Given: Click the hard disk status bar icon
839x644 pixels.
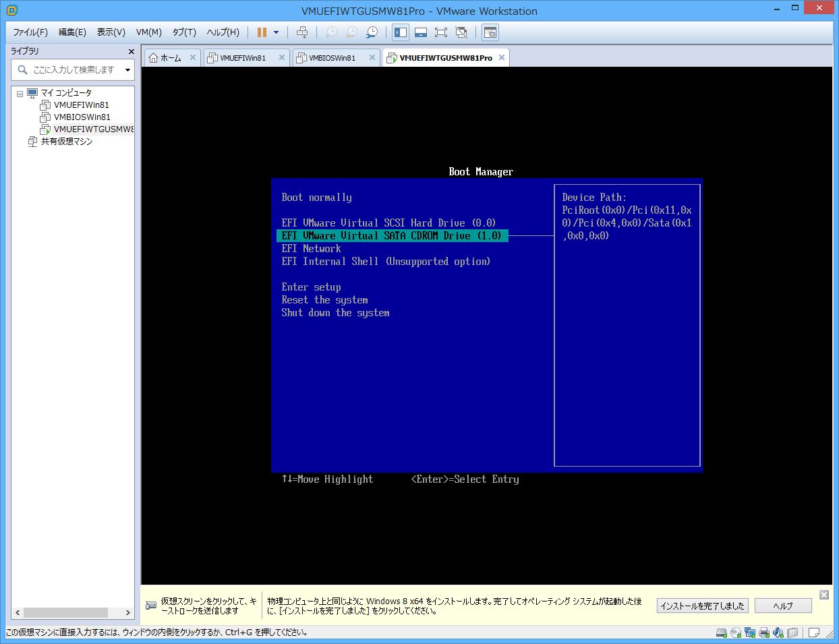Looking at the screenshot, I should tap(722, 633).
